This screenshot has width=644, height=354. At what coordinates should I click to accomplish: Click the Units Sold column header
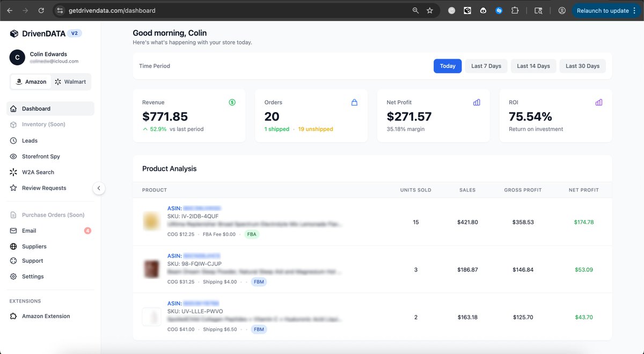(416, 190)
